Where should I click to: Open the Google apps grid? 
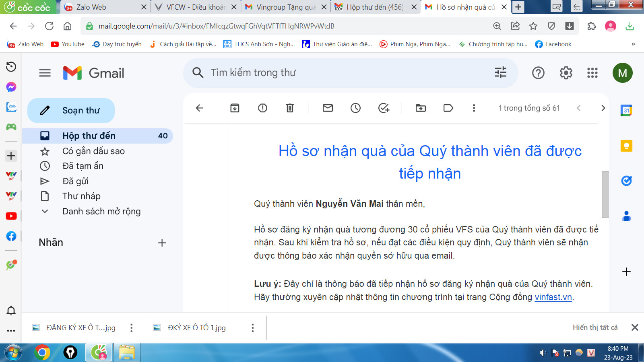point(592,73)
